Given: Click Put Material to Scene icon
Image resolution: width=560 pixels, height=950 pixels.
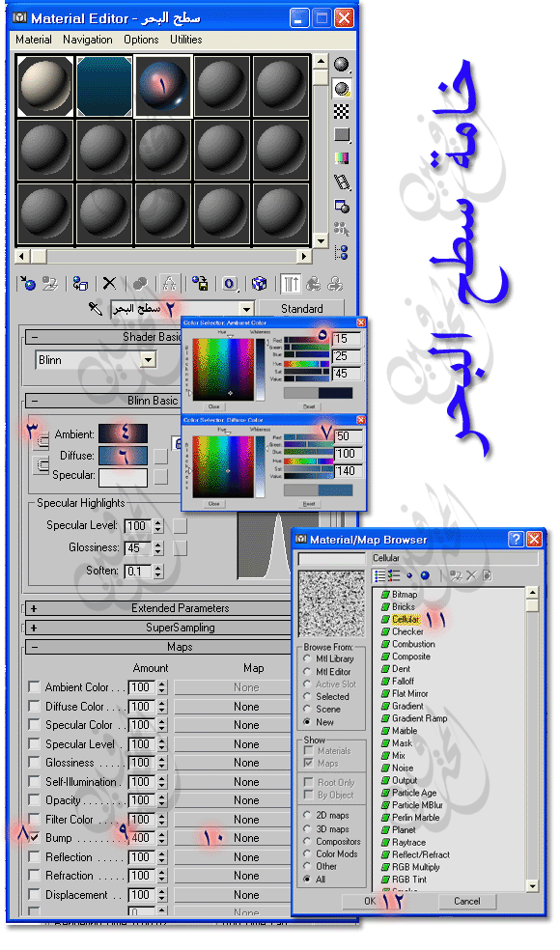Looking at the screenshot, I should (50, 284).
